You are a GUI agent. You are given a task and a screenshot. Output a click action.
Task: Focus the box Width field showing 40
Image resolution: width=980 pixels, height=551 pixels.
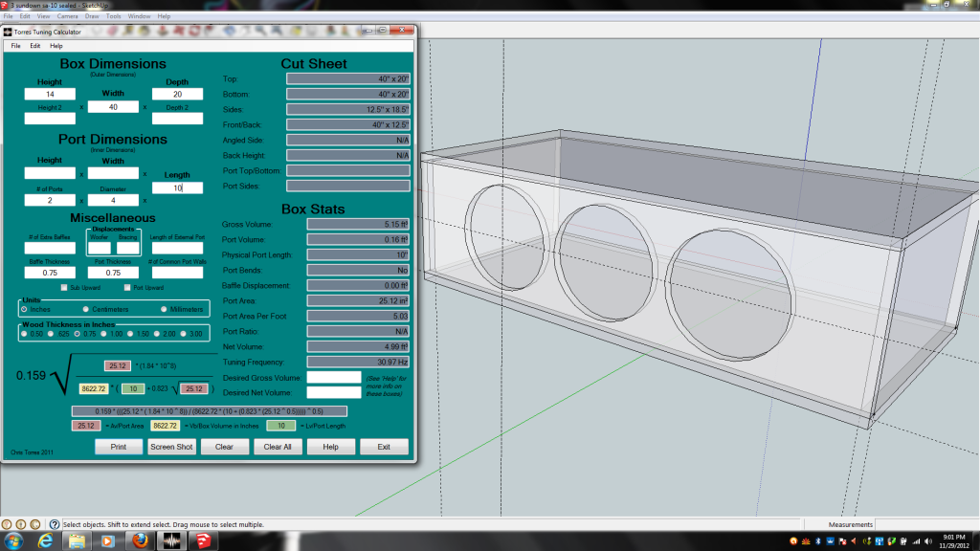point(113,107)
